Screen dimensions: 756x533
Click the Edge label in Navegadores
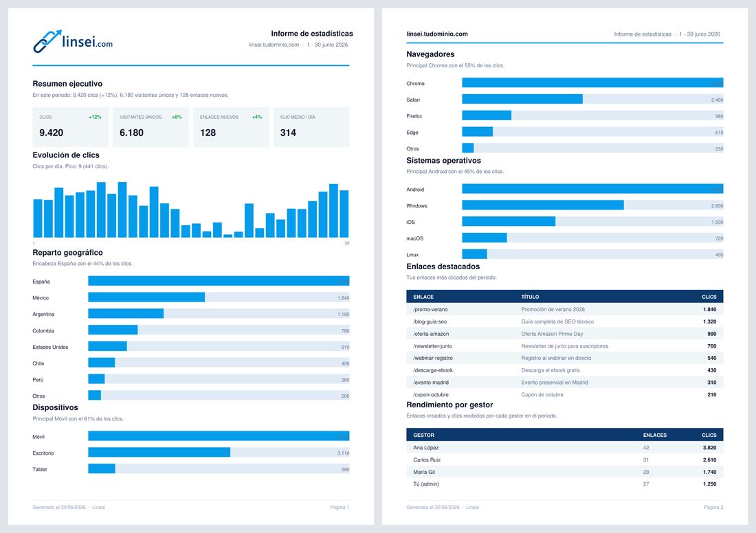[412, 133]
